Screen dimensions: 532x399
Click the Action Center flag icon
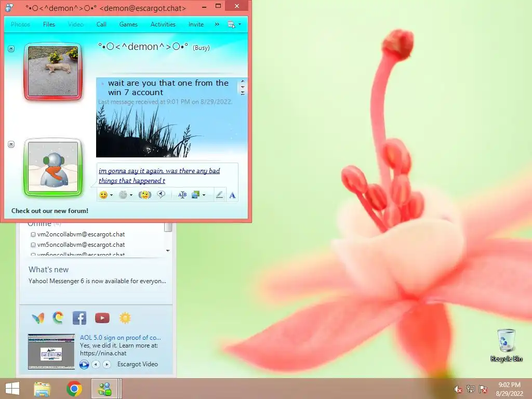(x=483, y=389)
